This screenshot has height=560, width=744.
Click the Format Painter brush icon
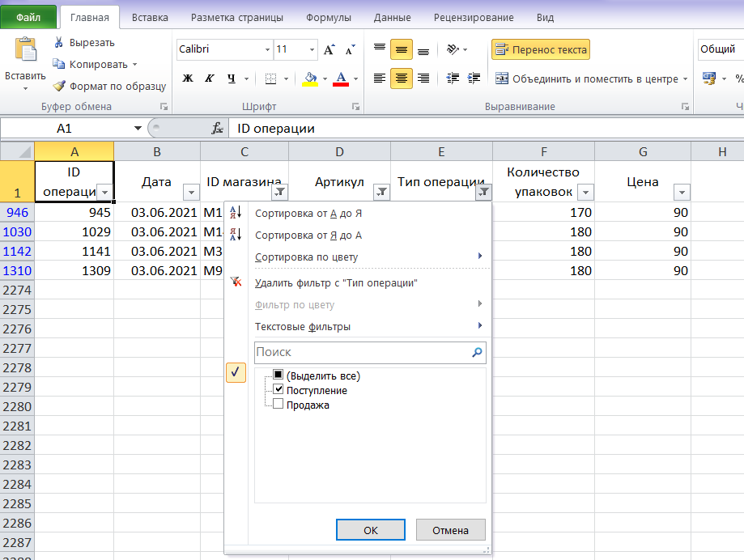[x=59, y=86]
